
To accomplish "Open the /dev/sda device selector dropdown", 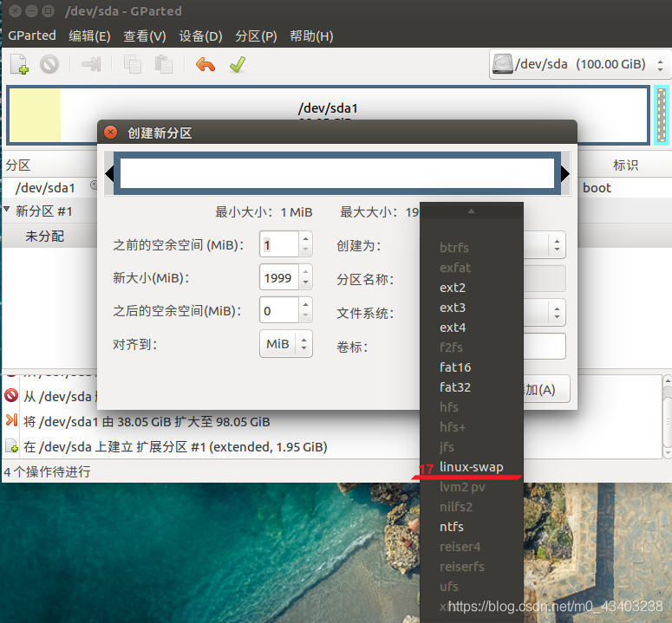I will coord(578,64).
